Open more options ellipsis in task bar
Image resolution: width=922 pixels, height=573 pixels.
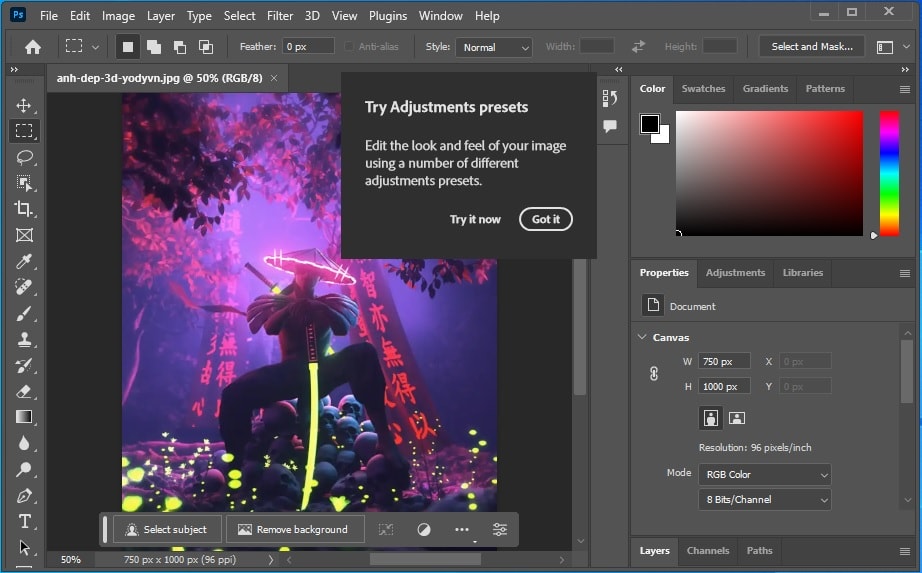pyautogui.click(x=462, y=529)
